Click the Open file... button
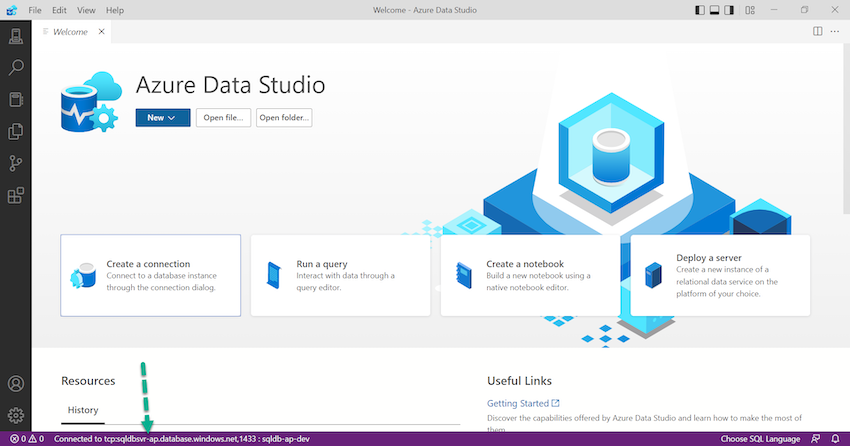The width and height of the screenshot is (850, 446). pyautogui.click(x=223, y=118)
